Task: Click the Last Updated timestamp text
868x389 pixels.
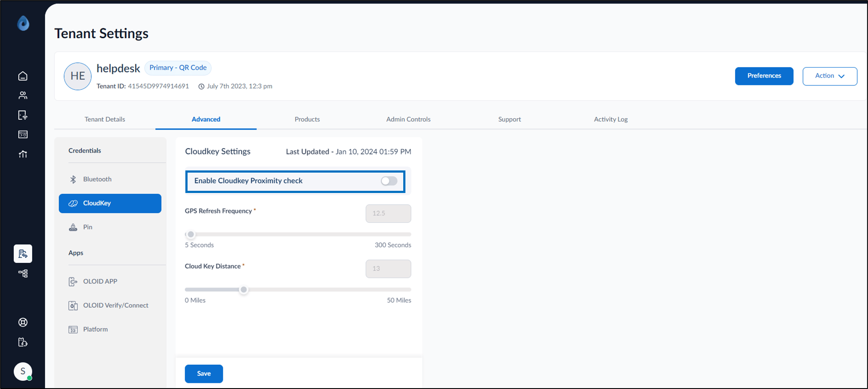Action: pos(349,152)
